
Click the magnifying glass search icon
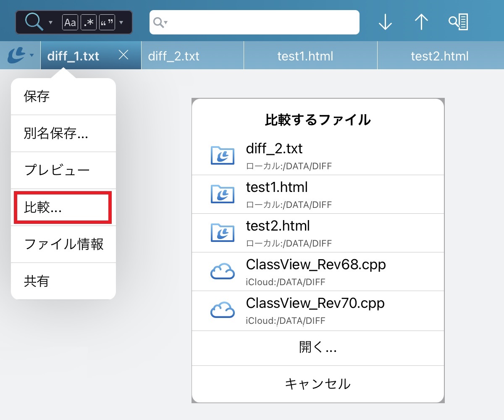tap(33, 22)
